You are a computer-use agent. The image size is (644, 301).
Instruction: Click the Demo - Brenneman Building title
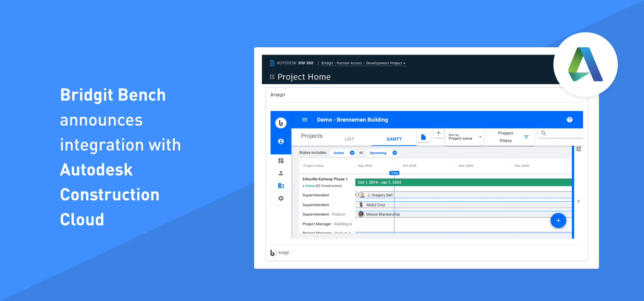point(352,120)
